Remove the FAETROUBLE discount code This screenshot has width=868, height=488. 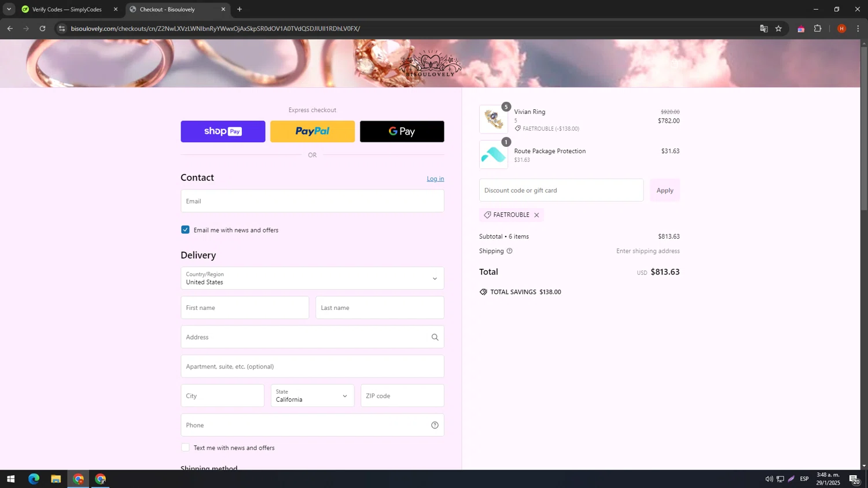tap(536, 215)
